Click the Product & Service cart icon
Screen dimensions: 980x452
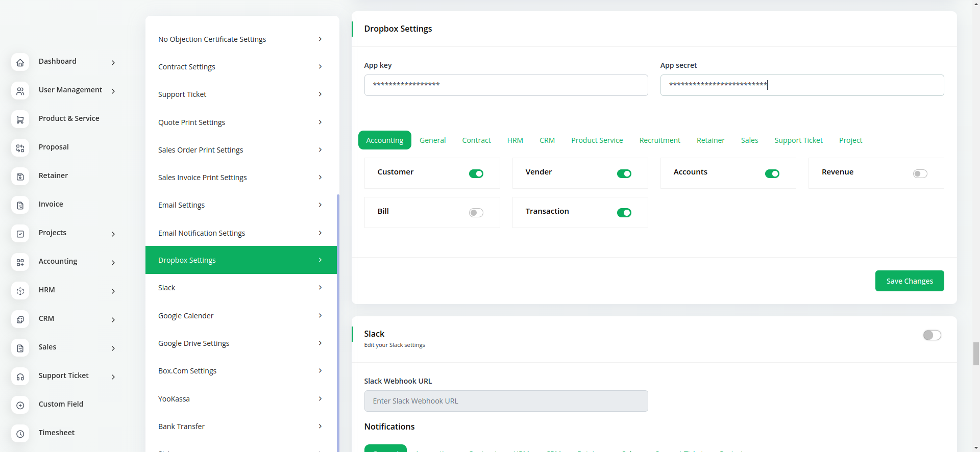20,119
